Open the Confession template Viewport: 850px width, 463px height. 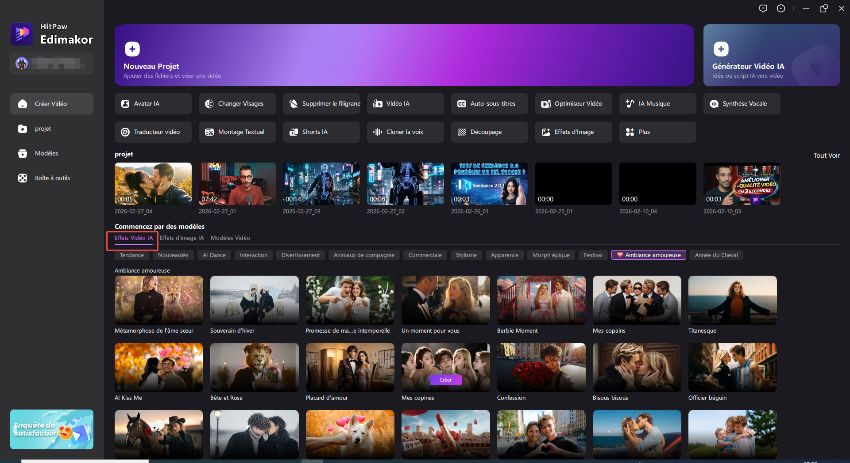pos(541,367)
